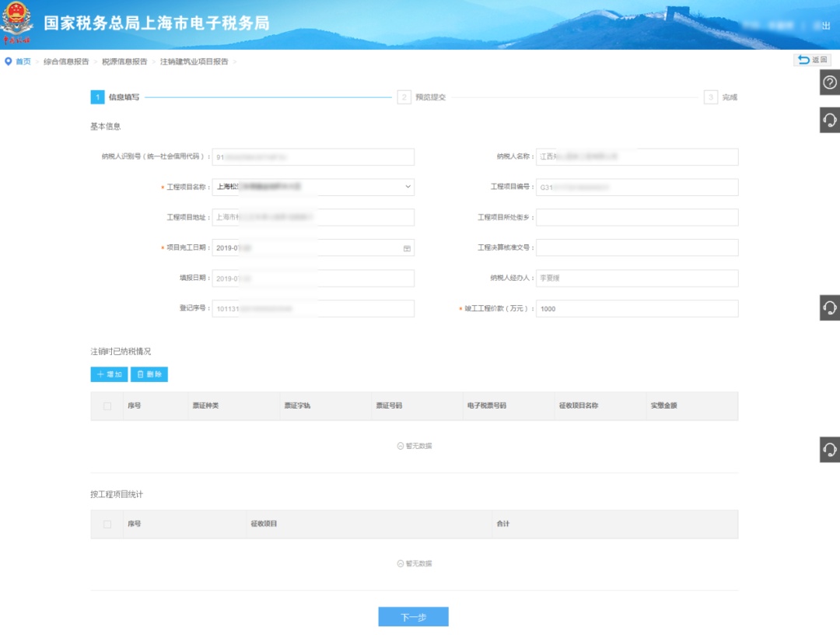This screenshot has width=840, height=635.
Task: Click the 返回 back arrow button
Action: [812, 60]
